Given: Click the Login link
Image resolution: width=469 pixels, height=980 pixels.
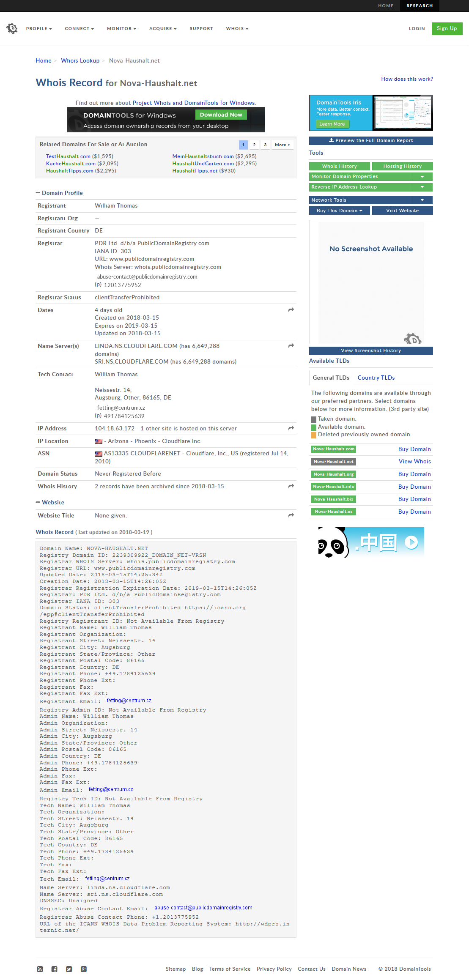Looking at the screenshot, I should [x=417, y=29].
